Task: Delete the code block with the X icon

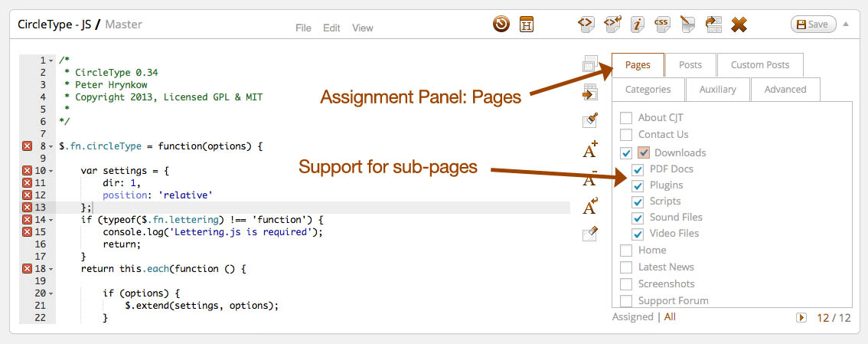Action: [738, 25]
